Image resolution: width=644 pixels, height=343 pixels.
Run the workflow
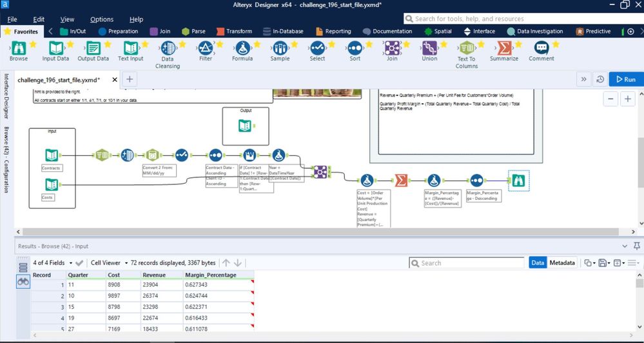pos(625,79)
